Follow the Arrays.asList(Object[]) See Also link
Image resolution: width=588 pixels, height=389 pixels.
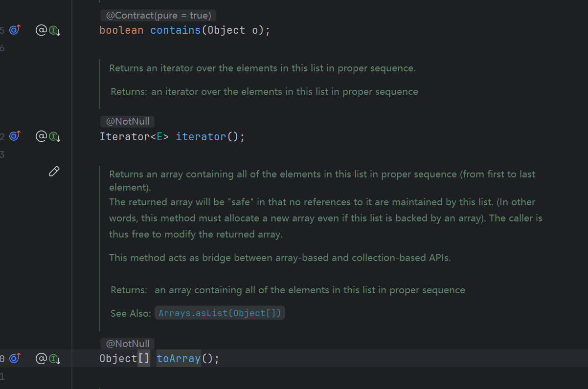coord(220,313)
